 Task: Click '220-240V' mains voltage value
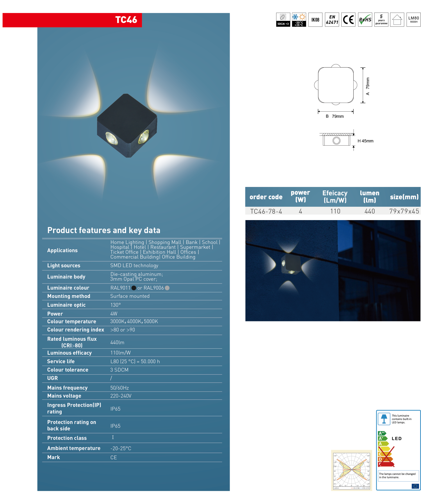(x=121, y=396)
